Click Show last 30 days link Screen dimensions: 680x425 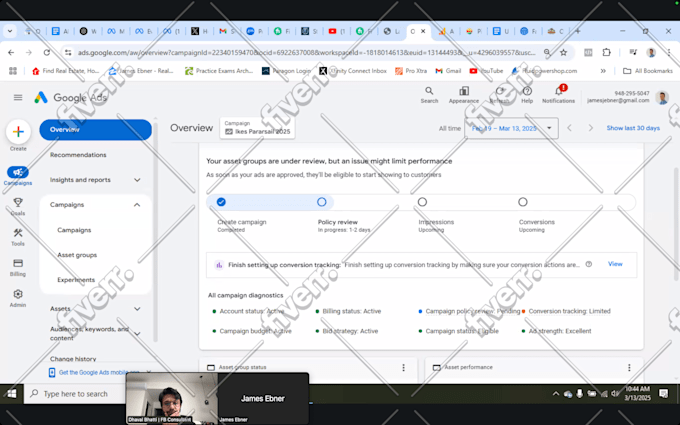point(633,128)
